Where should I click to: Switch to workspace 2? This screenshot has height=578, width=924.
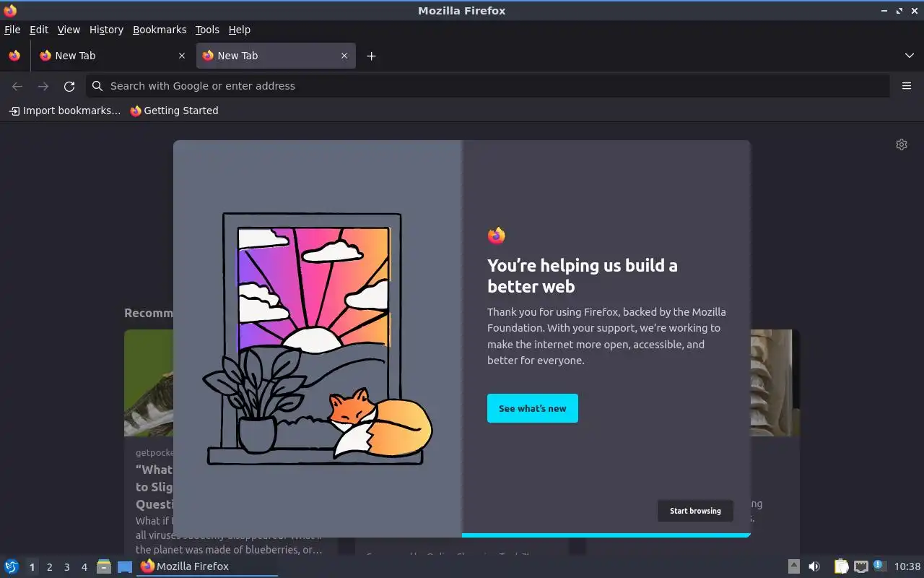[50, 567]
